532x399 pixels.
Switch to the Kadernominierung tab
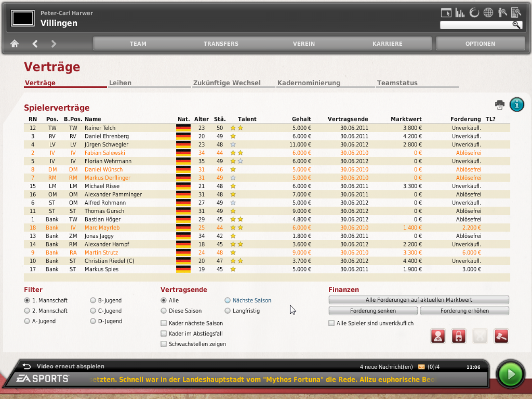309,83
